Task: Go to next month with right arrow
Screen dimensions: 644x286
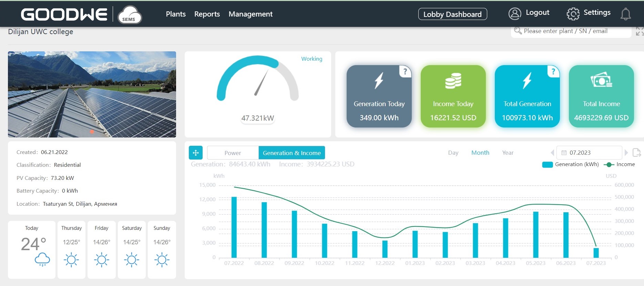Action: click(x=626, y=153)
